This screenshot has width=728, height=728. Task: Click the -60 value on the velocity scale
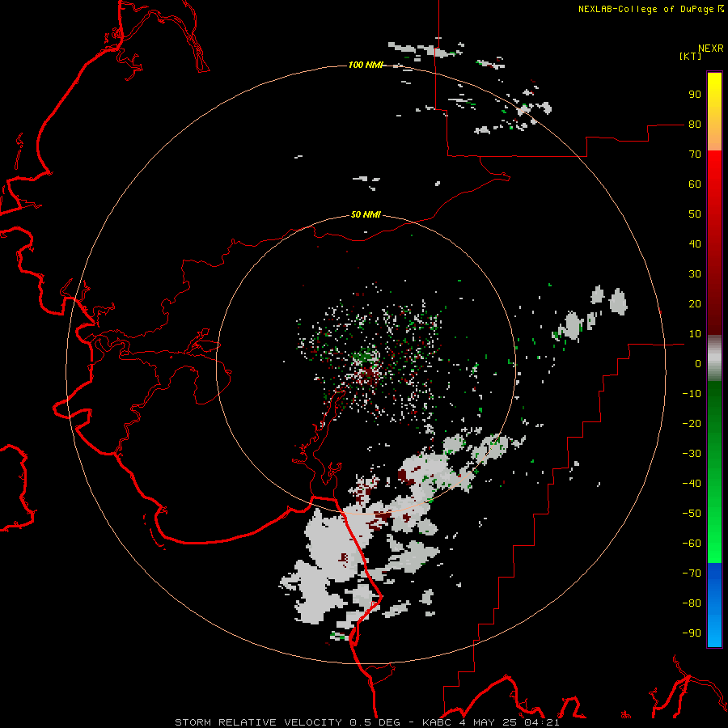(692, 544)
